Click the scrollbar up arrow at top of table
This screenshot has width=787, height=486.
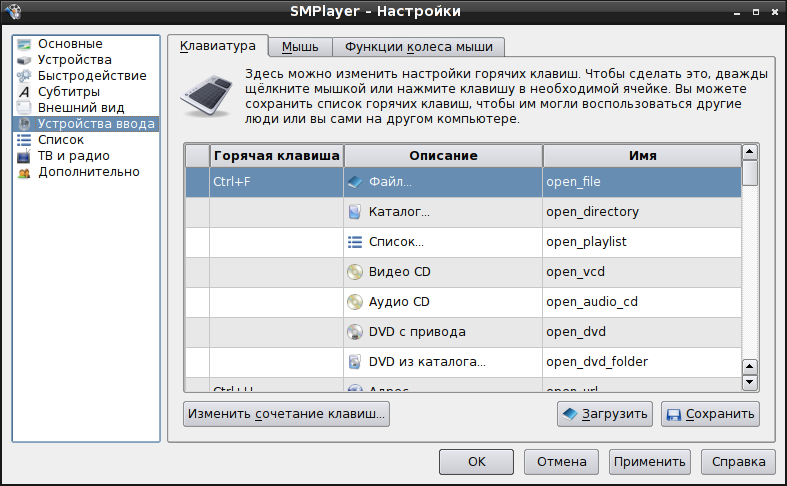[x=749, y=152]
